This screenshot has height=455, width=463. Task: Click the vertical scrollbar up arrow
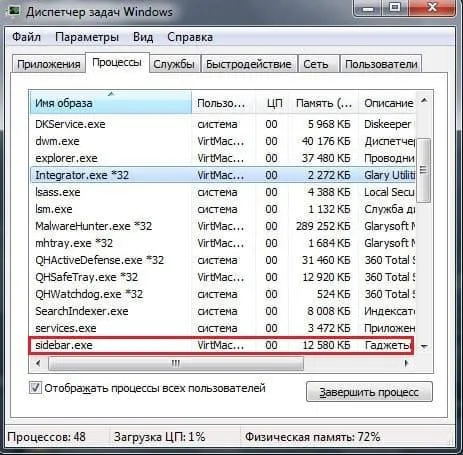tap(424, 100)
